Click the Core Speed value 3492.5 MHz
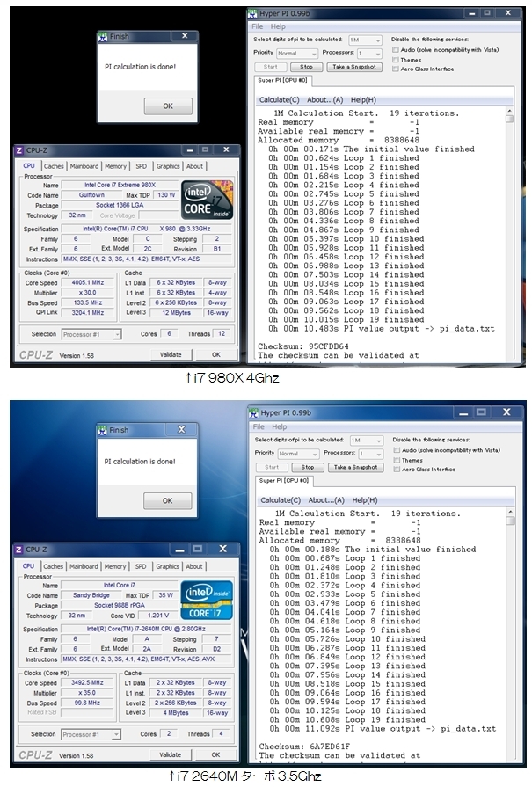The image size is (532, 787). click(87, 682)
